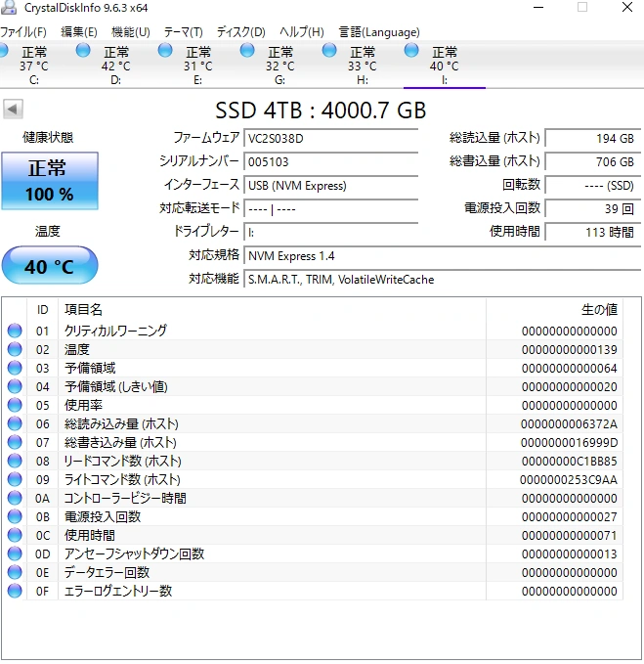This screenshot has width=644, height=664.
Task: Click status icon for 電源投入回数 row 0B
Action: coord(15,516)
